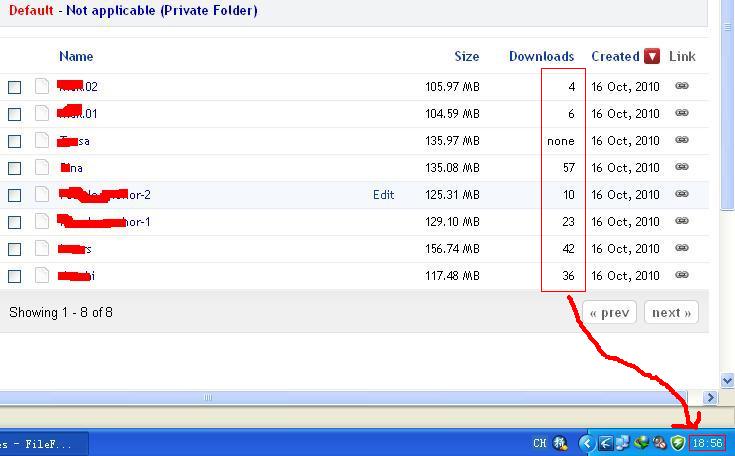Screen dimensions: 735x456
Task: Click the 18:56 taskbar clock
Action: (707, 443)
